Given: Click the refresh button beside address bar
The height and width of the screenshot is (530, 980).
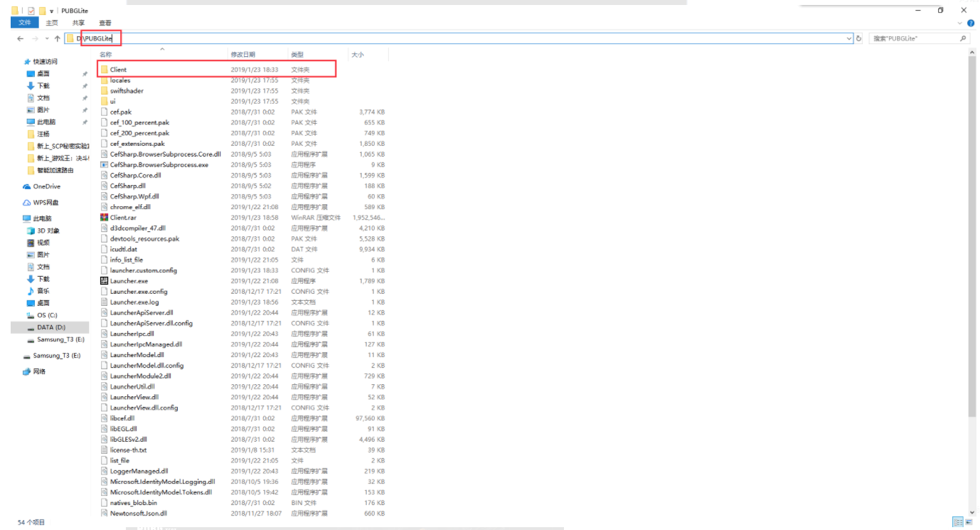Looking at the screenshot, I should click(x=859, y=38).
